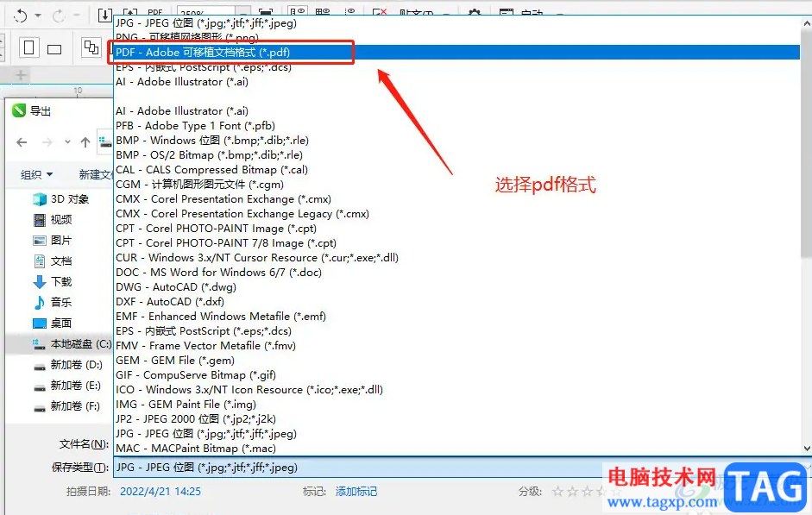The height and width of the screenshot is (515, 812).
Task: Choose EMF - Enhanced Windows Metafile
Action: [x=457, y=317]
